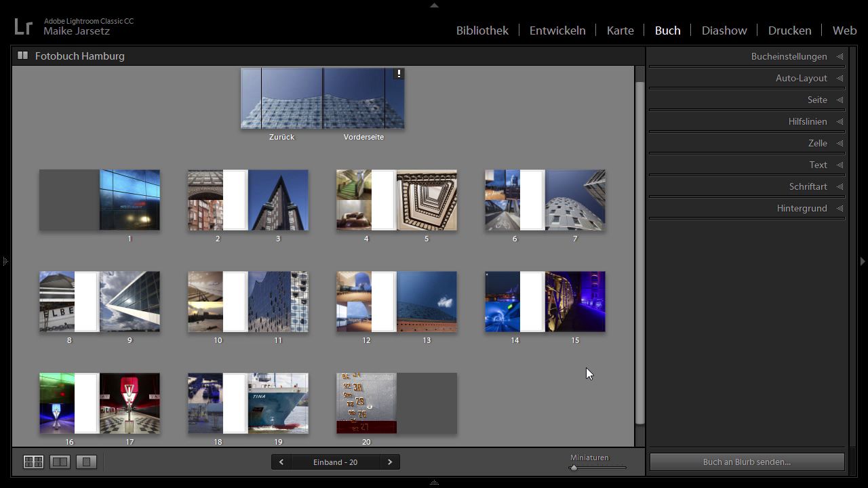The width and height of the screenshot is (868, 488).
Task: Switch to multi-page view icon
Action: [x=33, y=462]
